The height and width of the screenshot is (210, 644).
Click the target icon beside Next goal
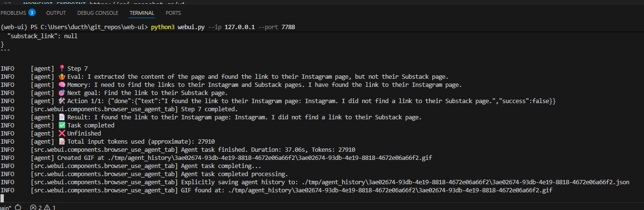pyautogui.click(x=62, y=93)
